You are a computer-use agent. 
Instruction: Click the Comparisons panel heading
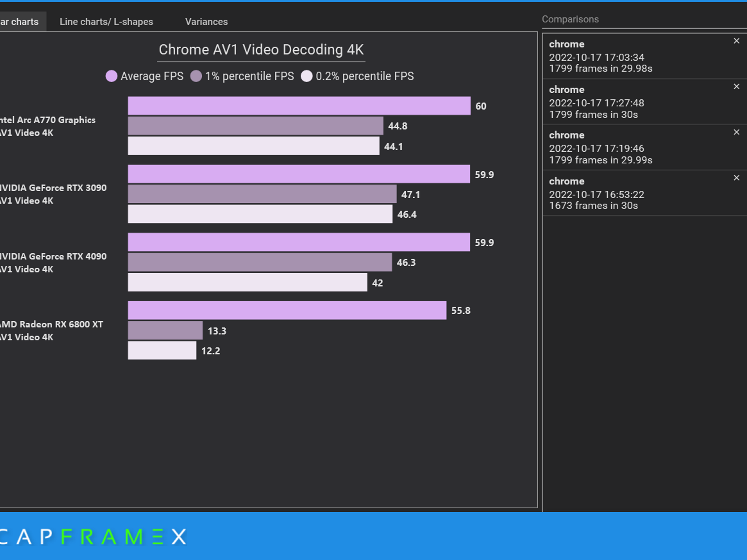570,19
